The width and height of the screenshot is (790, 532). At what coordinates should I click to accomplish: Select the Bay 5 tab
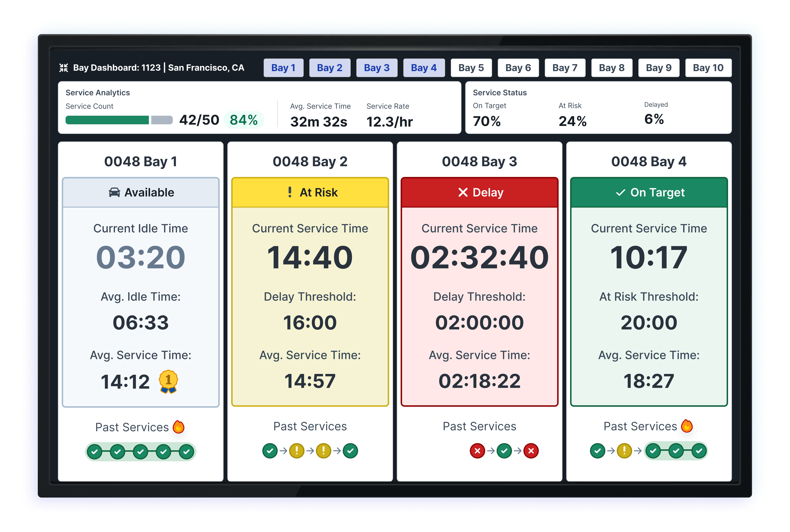[471, 68]
